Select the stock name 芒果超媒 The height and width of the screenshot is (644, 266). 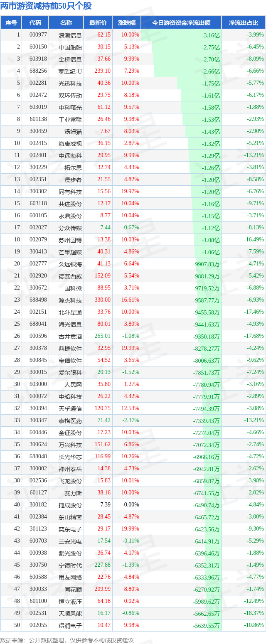tap(70, 252)
